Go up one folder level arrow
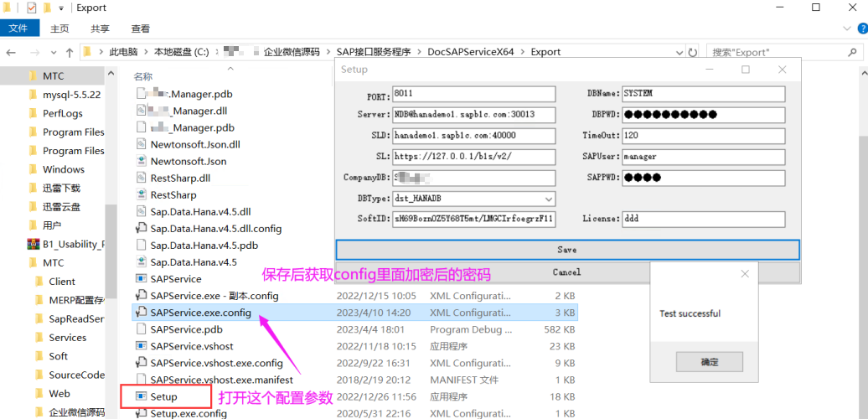This screenshot has height=419, width=868. pos(70,52)
